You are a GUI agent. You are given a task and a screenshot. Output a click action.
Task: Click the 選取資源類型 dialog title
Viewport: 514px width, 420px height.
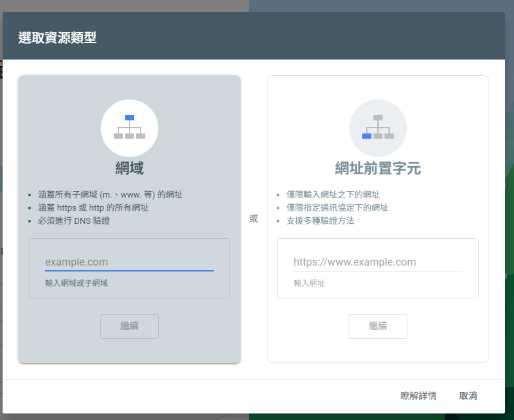point(58,38)
